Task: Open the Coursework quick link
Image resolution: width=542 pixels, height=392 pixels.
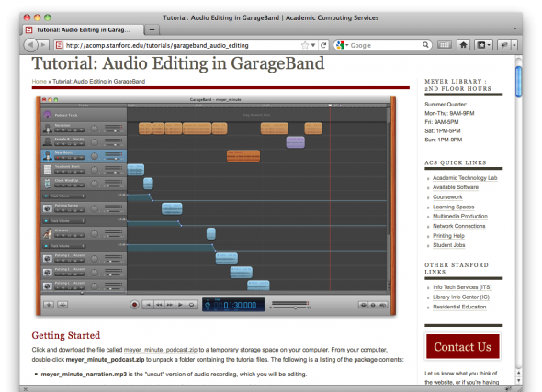Action: point(447,196)
